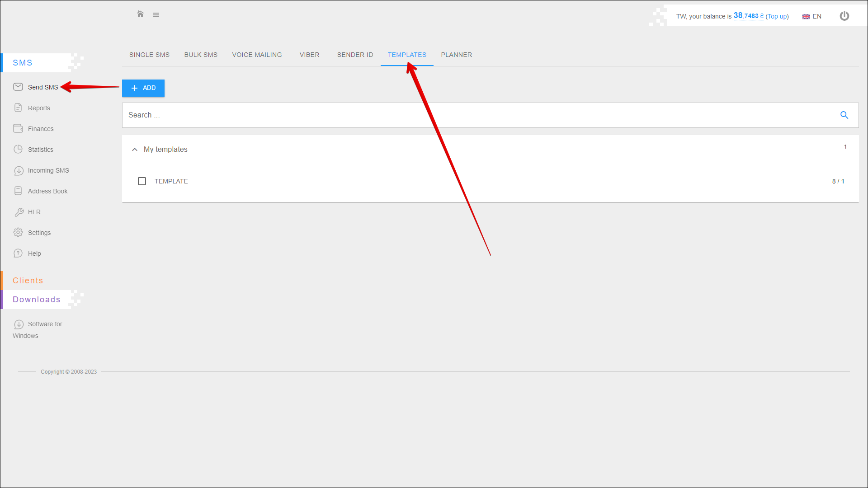Viewport: 868px width, 488px height.
Task: Open Finances wallet icon item
Action: pos(40,129)
